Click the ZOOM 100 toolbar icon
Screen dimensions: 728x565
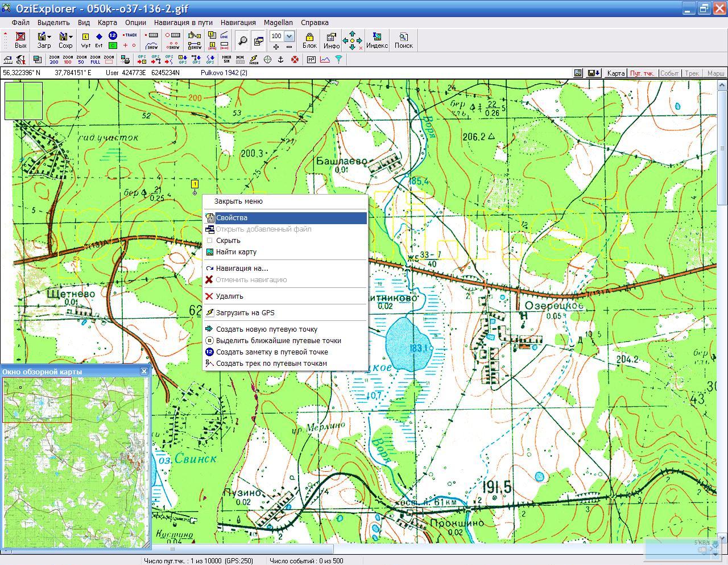(x=68, y=59)
